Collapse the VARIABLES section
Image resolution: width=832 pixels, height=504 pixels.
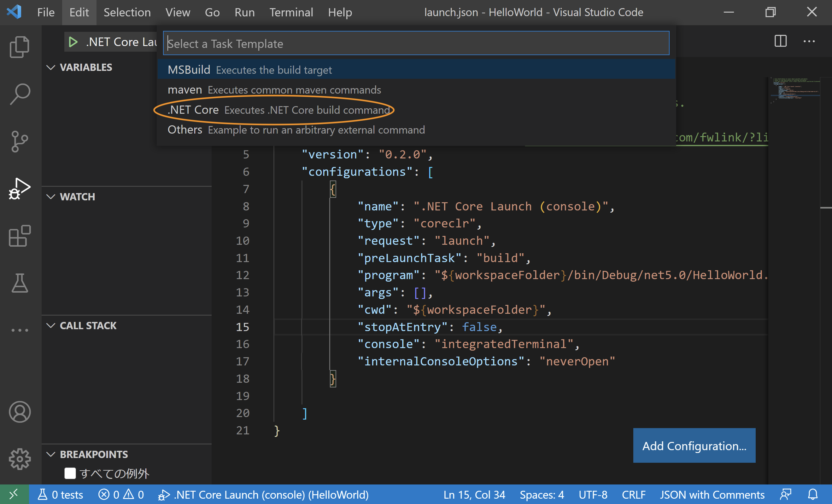[x=51, y=67]
